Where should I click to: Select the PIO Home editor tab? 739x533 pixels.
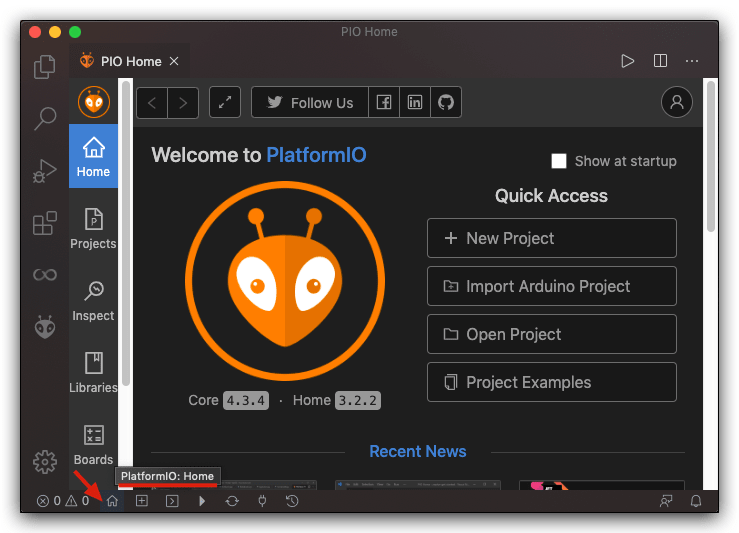[130, 61]
